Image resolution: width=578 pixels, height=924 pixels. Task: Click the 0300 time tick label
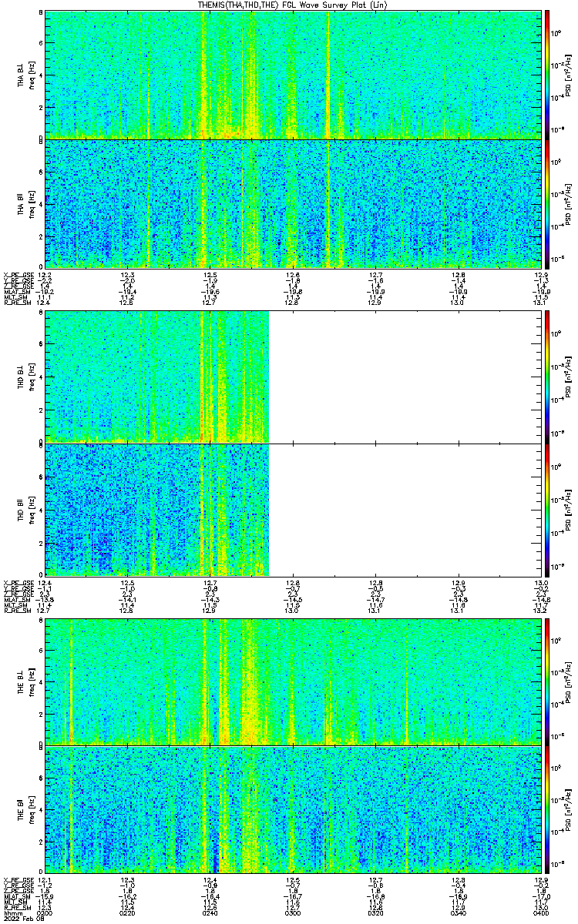293,914
